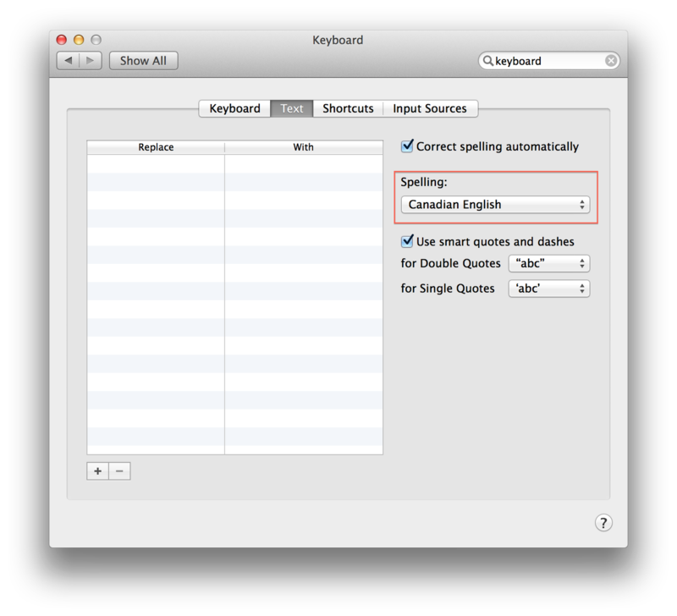Click the back navigation arrow

(69, 61)
